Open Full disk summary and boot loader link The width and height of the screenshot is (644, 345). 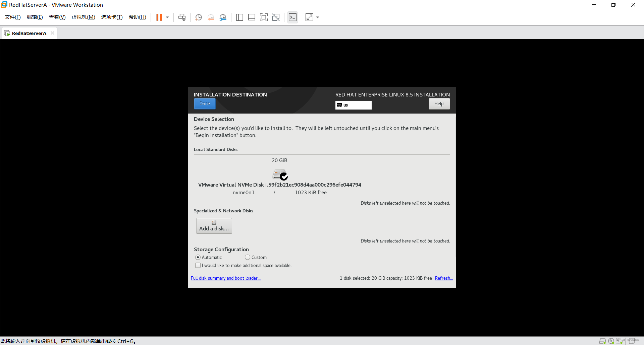coord(226,278)
